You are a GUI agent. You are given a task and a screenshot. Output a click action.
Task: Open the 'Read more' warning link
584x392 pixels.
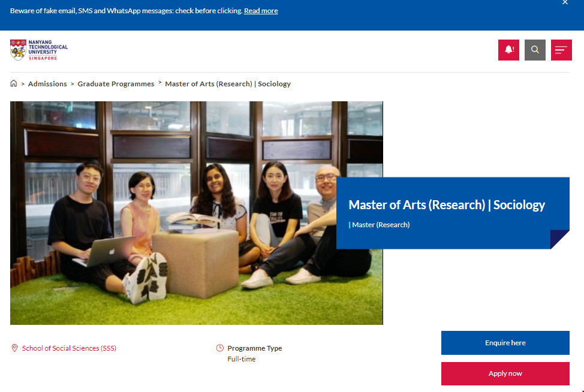pos(260,10)
